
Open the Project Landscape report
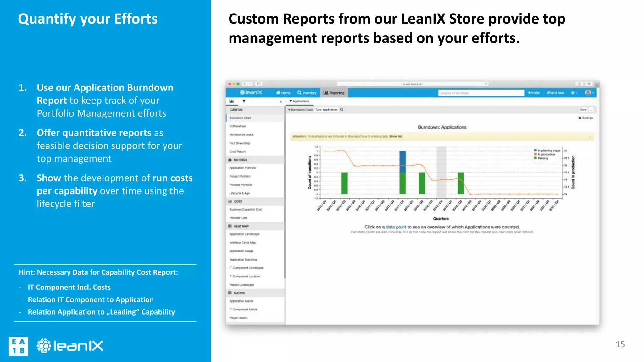point(241,285)
